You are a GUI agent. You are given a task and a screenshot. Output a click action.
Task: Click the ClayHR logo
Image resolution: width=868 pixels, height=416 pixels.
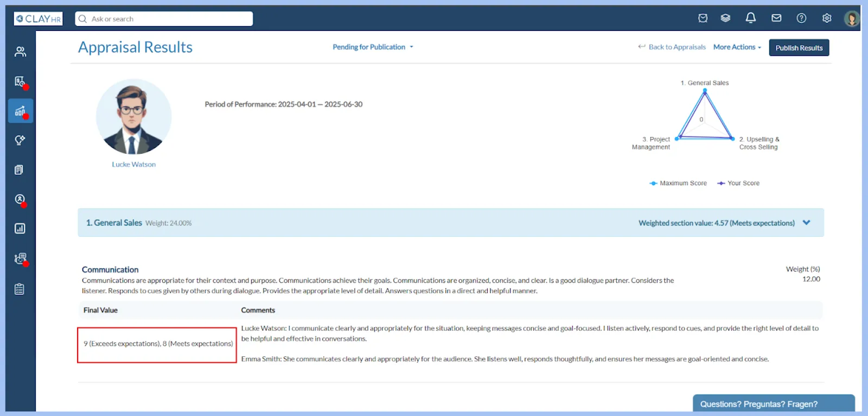coord(38,18)
